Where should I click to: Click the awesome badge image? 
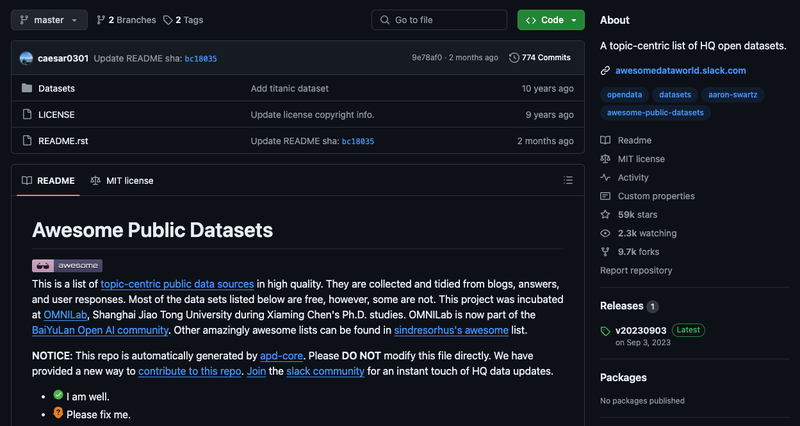coord(67,265)
